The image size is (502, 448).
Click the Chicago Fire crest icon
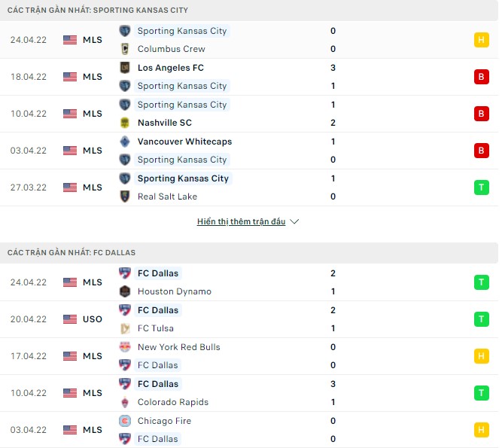(x=125, y=421)
